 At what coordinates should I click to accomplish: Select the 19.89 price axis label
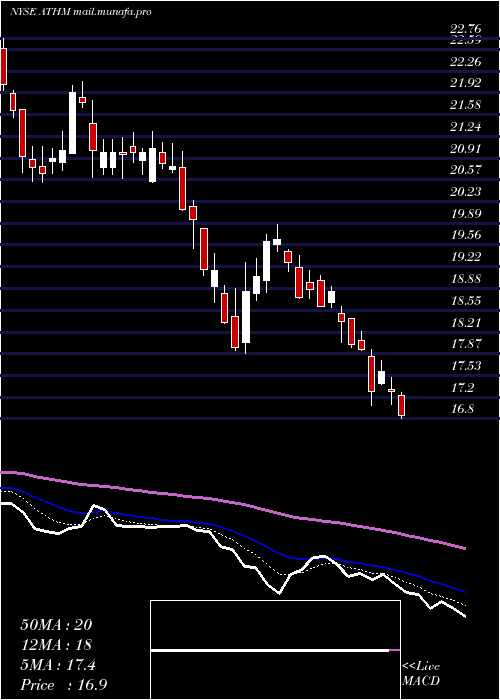click(466, 214)
